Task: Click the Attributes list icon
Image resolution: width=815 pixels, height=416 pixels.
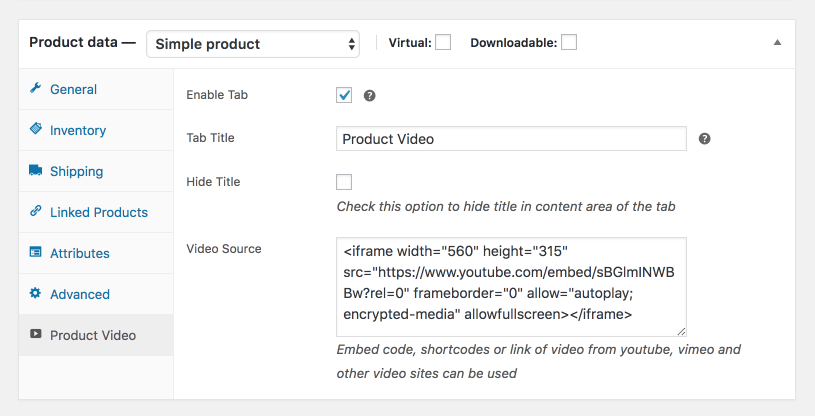Action: (35, 252)
